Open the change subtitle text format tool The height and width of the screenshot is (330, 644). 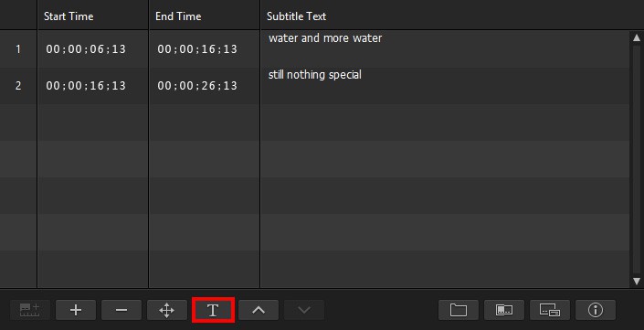coord(213,310)
